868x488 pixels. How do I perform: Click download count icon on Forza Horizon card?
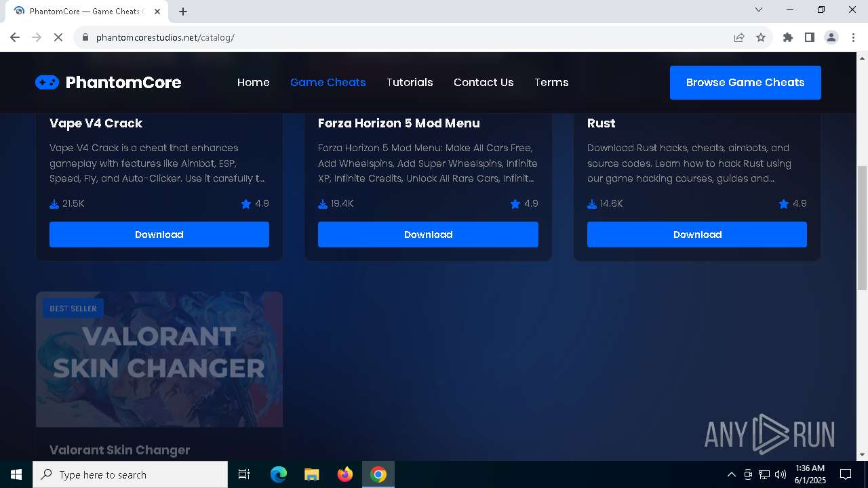pos(323,204)
